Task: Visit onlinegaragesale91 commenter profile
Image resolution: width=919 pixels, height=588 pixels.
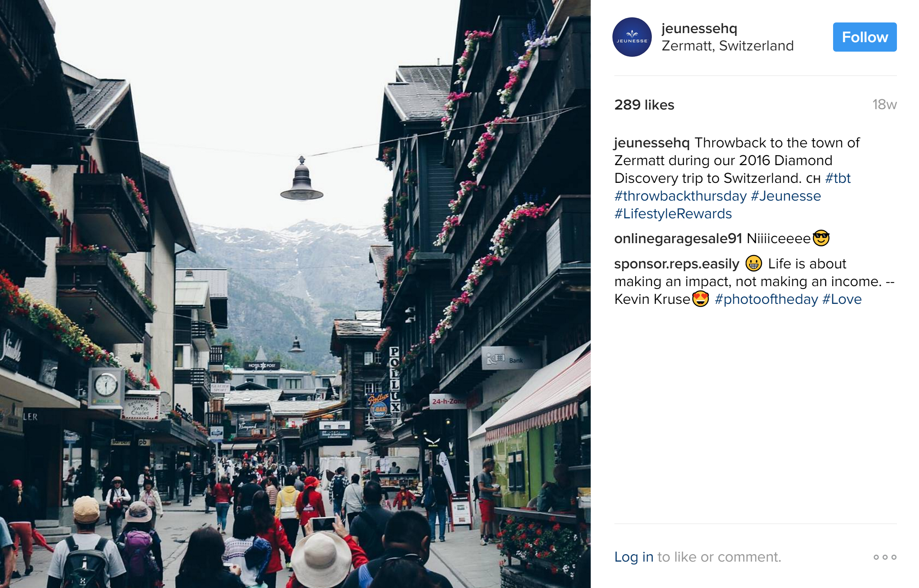Action: pyautogui.click(x=678, y=238)
